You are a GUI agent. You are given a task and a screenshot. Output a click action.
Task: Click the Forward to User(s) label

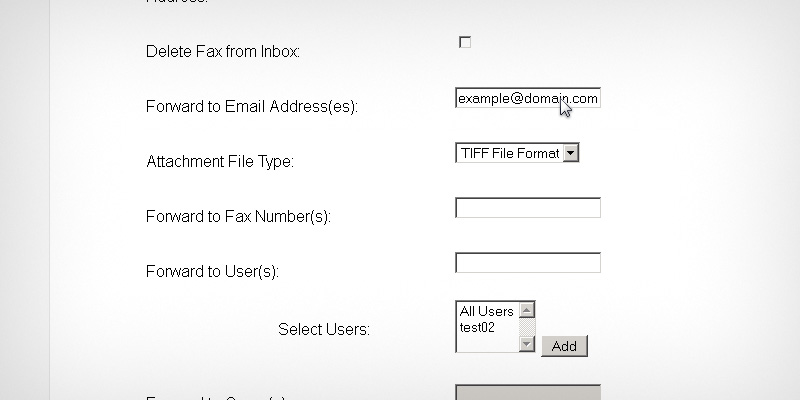tap(211, 271)
